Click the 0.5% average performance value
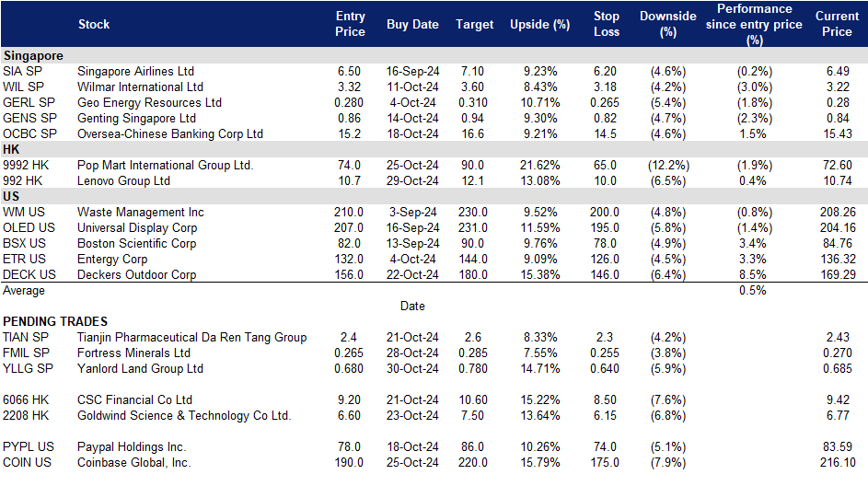 pos(753,291)
